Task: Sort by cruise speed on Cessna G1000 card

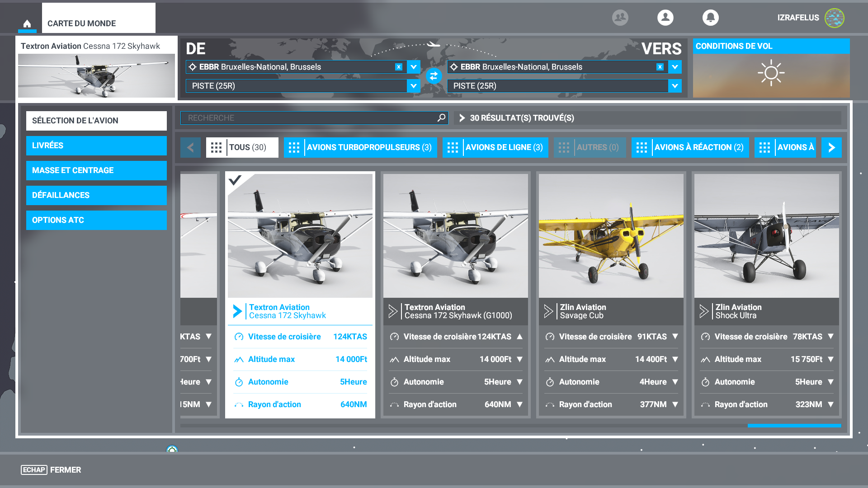Action: click(519, 337)
